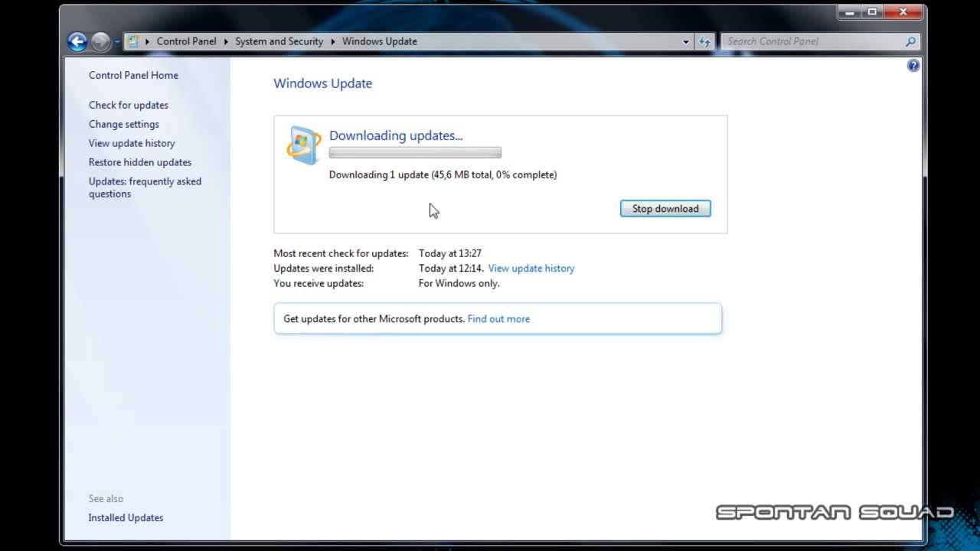The height and width of the screenshot is (551, 980).
Task: Click the Windows Update page heading
Action: pyautogui.click(x=323, y=83)
